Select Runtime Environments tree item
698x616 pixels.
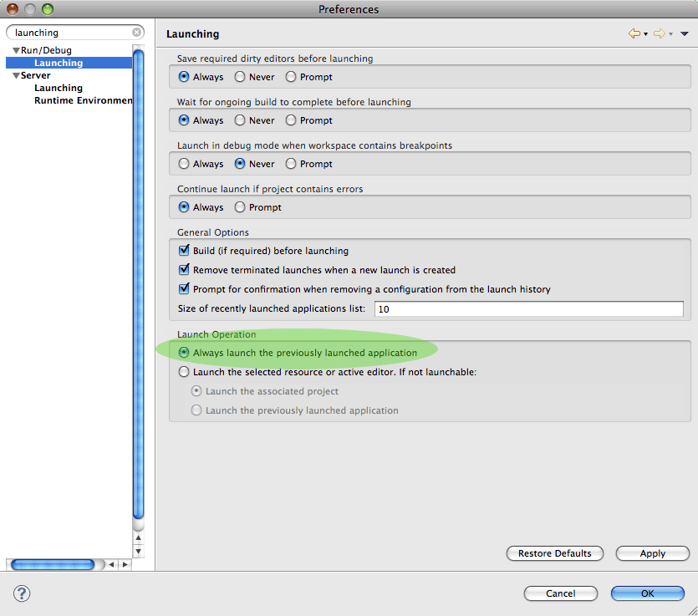tap(84, 100)
